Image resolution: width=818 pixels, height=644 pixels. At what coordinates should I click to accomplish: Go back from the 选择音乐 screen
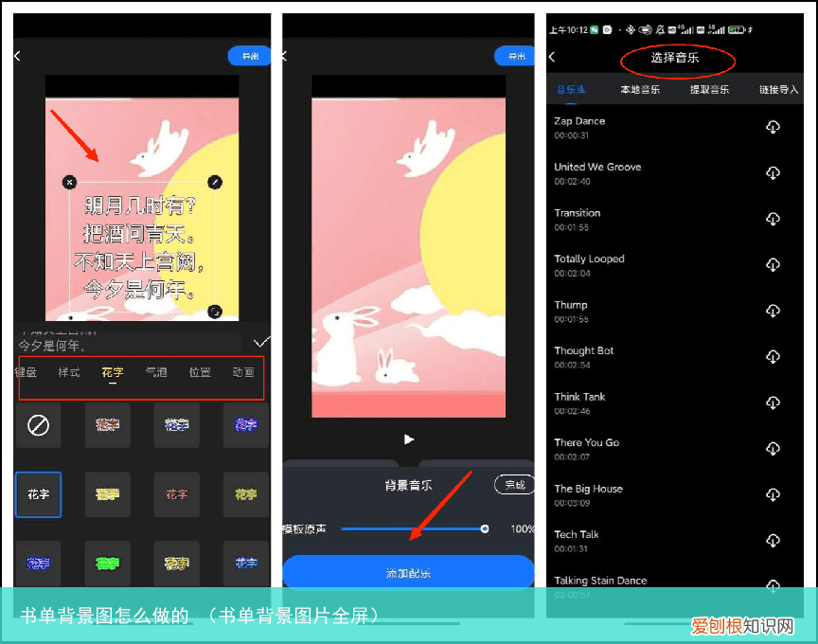tap(552, 57)
